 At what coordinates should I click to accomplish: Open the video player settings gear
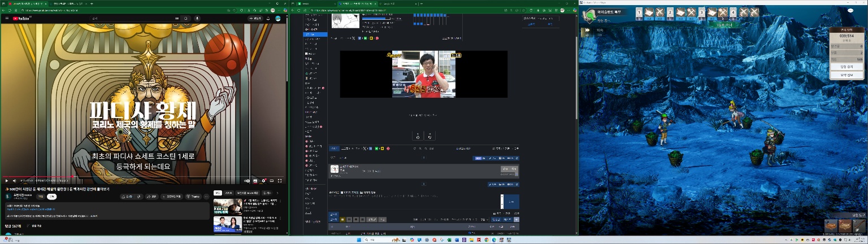pos(263,181)
